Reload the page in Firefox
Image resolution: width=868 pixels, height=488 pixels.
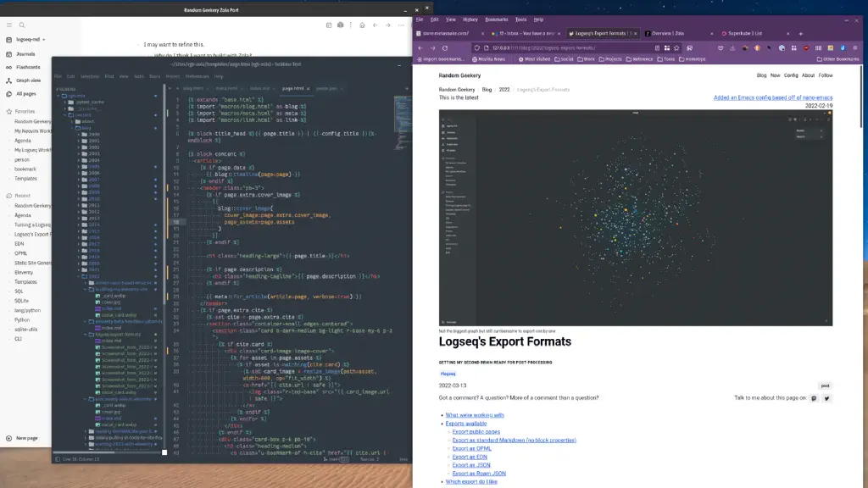pyautogui.click(x=445, y=48)
